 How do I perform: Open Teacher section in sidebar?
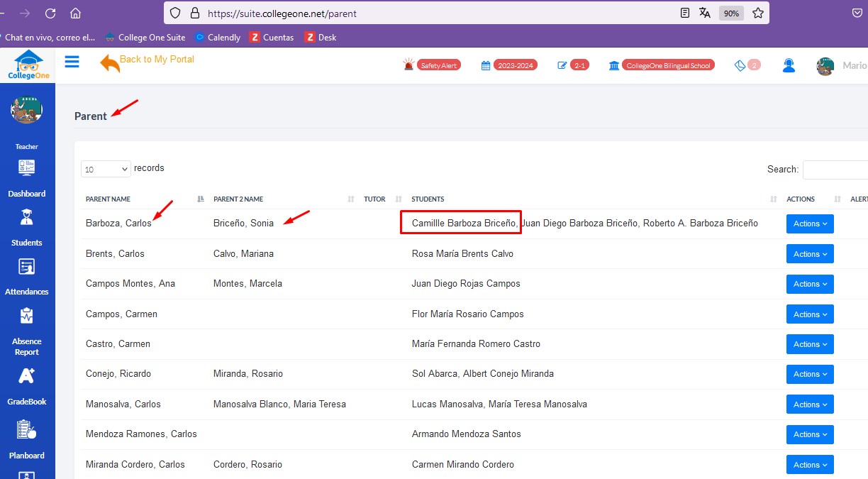27,146
